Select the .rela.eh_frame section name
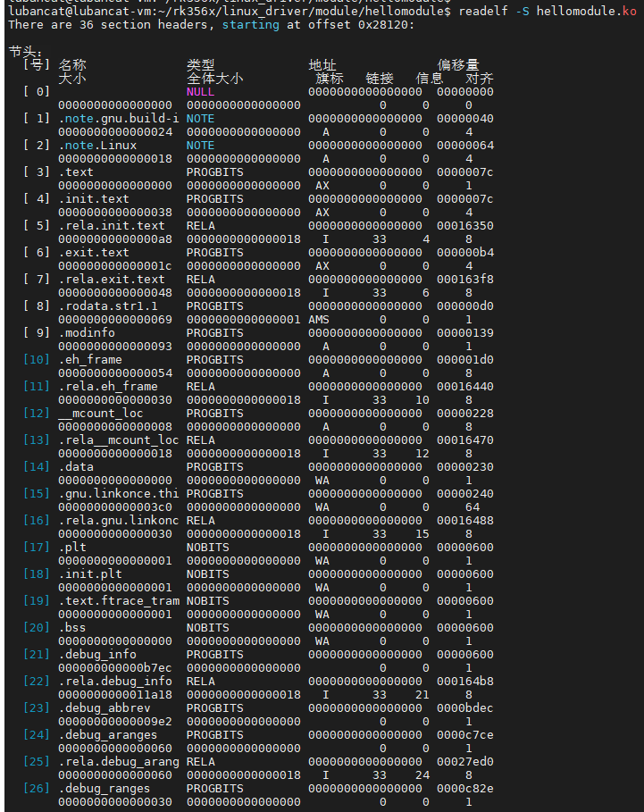This screenshot has height=812, width=644. click(108, 386)
